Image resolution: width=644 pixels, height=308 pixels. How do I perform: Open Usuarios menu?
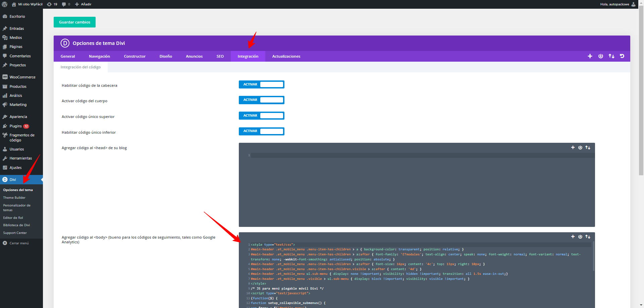21,149
